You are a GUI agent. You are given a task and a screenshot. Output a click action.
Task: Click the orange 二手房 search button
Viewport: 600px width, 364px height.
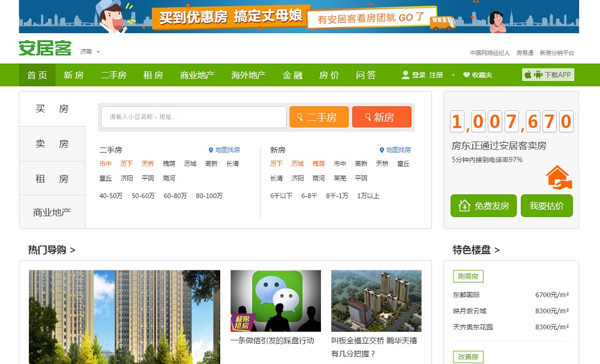click(x=319, y=117)
